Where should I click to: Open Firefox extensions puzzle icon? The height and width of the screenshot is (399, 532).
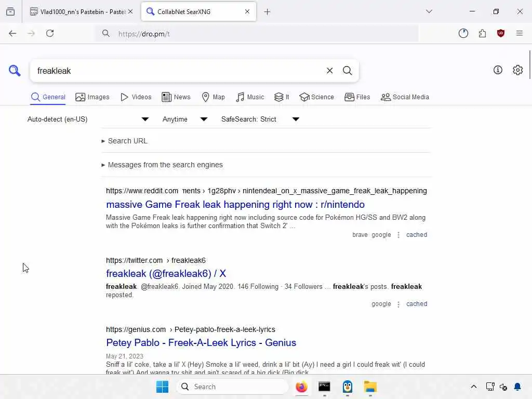click(482, 33)
